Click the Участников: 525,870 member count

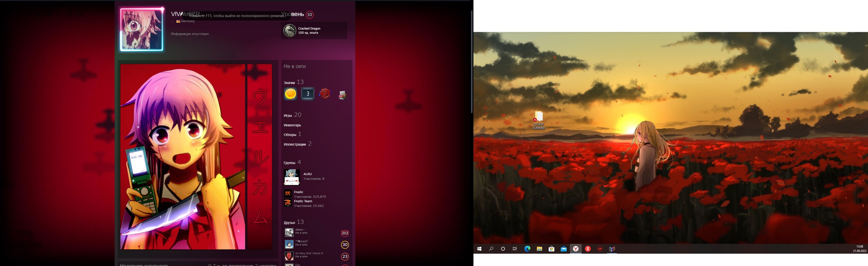tap(310, 197)
